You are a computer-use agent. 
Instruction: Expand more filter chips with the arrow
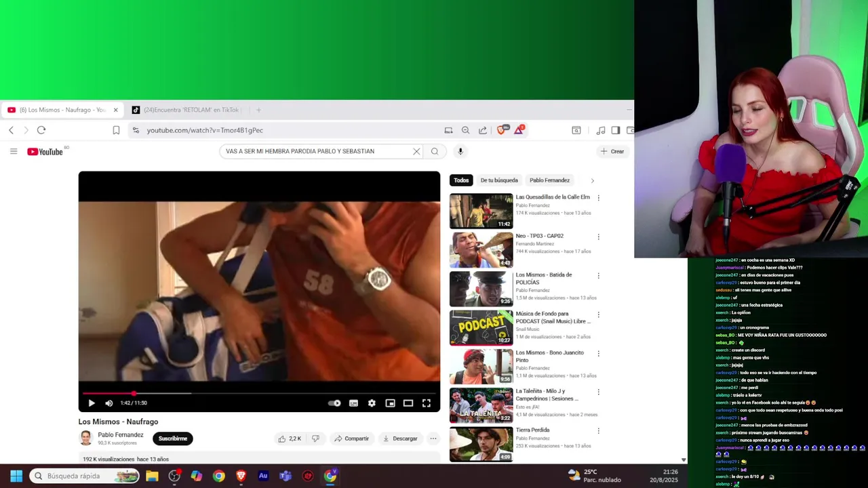[x=592, y=180]
